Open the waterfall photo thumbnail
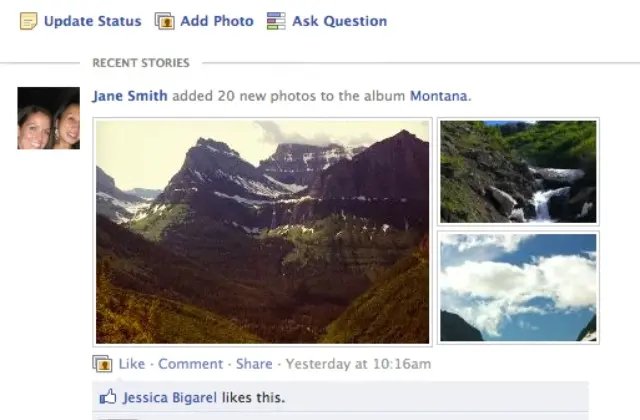Screen dimensions: 640x420 pos(518,172)
